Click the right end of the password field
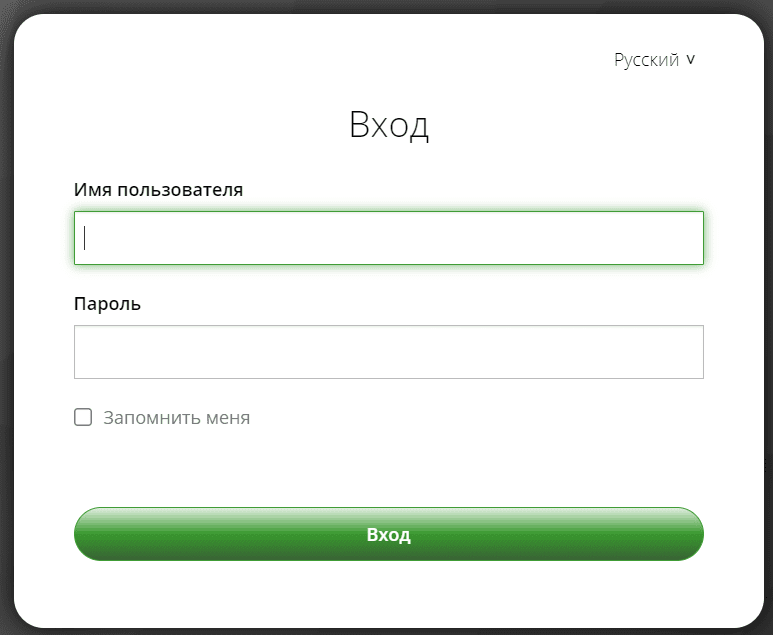The height and width of the screenshot is (635, 773). (x=690, y=352)
